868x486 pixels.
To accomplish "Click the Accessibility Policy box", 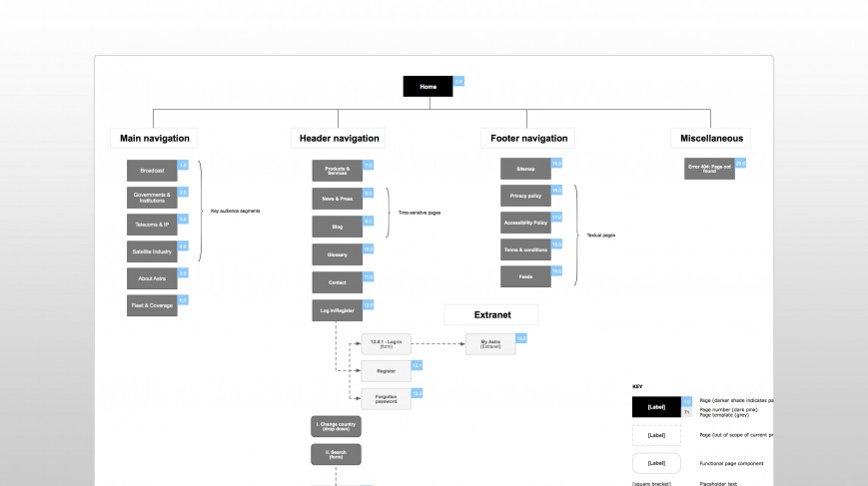I will point(525,223).
